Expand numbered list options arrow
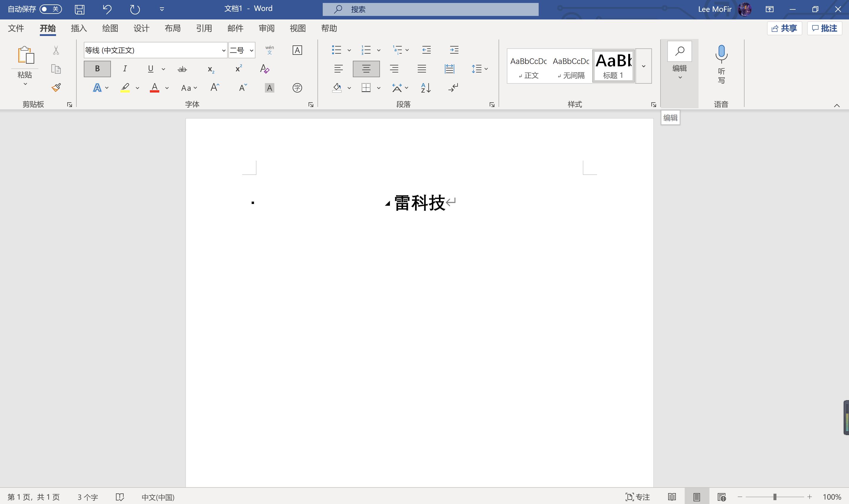This screenshot has height=504, width=849. pos(378,50)
